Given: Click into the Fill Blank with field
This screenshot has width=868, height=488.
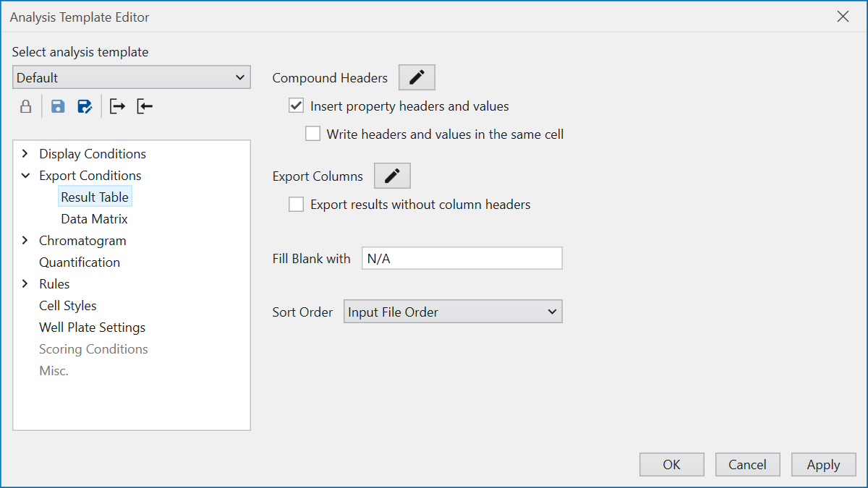Looking at the screenshot, I should pyautogui.click(x=461, y=259).
